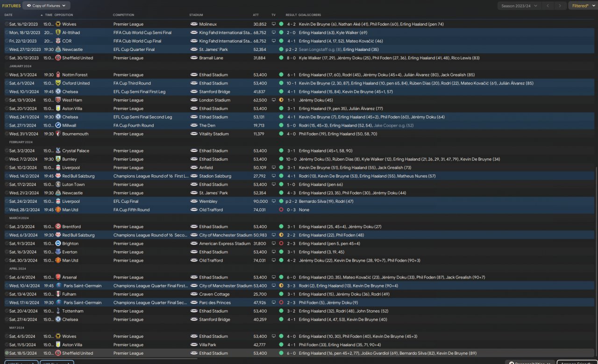
Task: Click the Luton Town club badge
Action: point(58,185)
